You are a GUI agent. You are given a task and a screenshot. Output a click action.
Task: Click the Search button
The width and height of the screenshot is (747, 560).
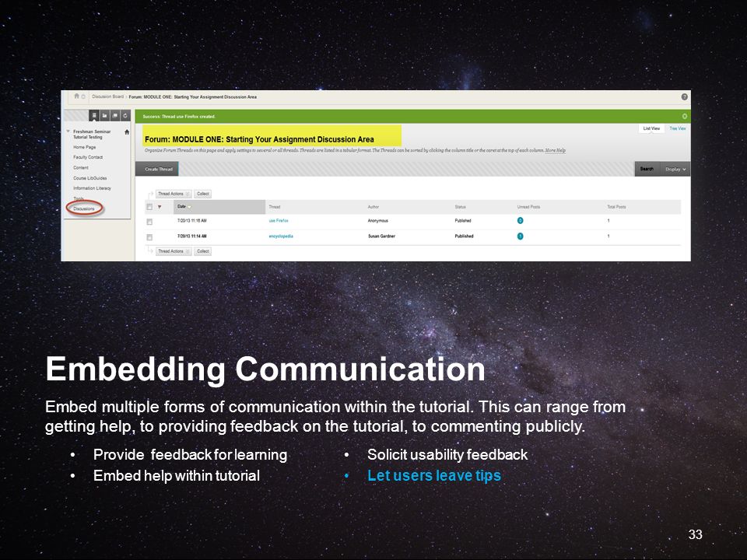[x=647, y=169]
